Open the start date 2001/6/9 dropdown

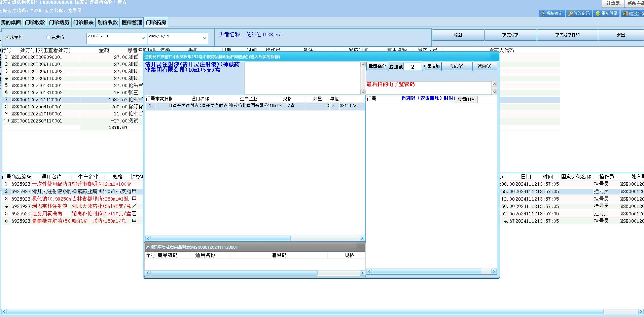click(143, 38)
